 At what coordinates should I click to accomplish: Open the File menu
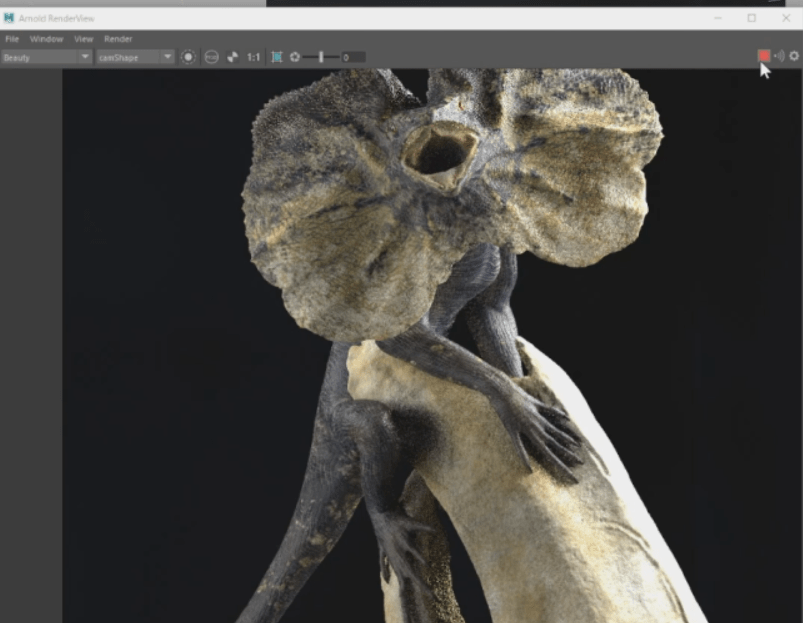coord(11,38)
